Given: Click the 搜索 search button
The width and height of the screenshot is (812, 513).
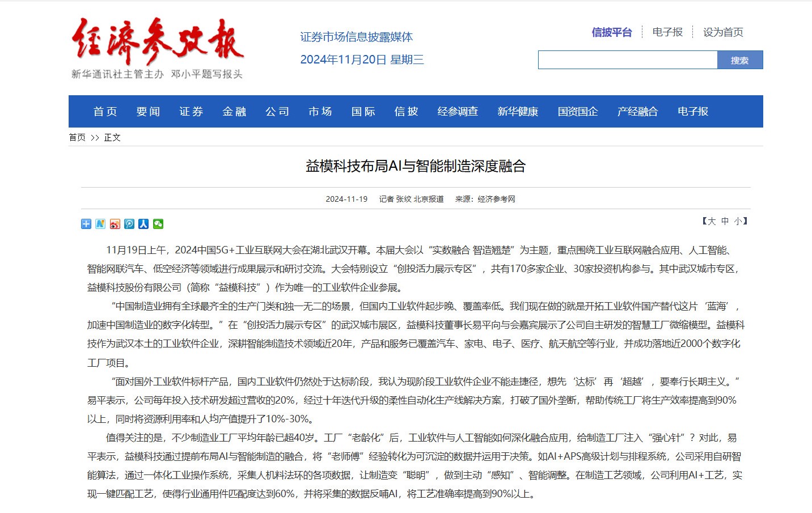Looking at the screenshot, I should (x=740, y=60).
